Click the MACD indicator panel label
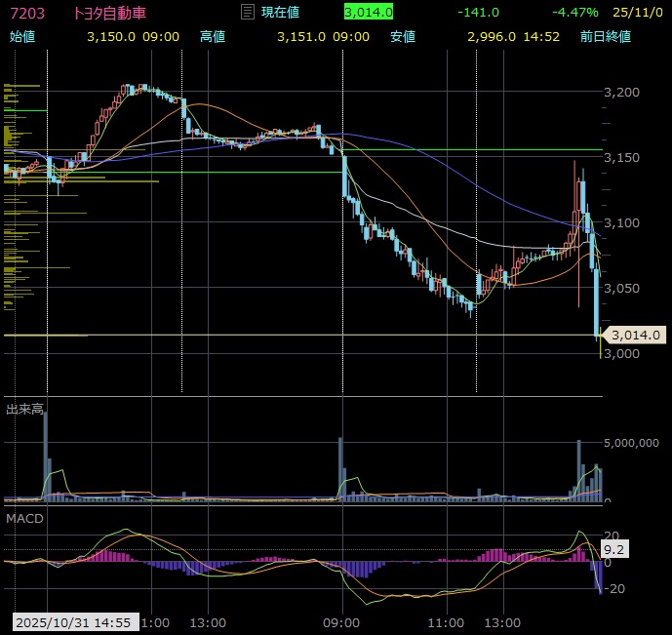This screenshot has height=635, width=672. click(25, 518)
